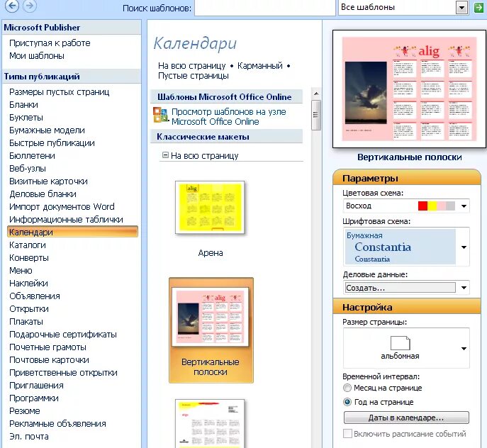The image size is (487, 448).
Task: Open the 'Деловые данные' Создать dropdown
Action: coord(464,288)
